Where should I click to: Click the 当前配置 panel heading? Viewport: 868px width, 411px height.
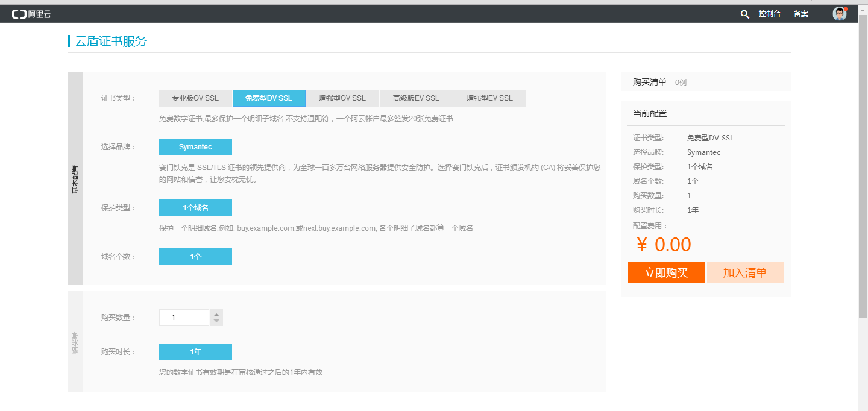tap(650, 113)
